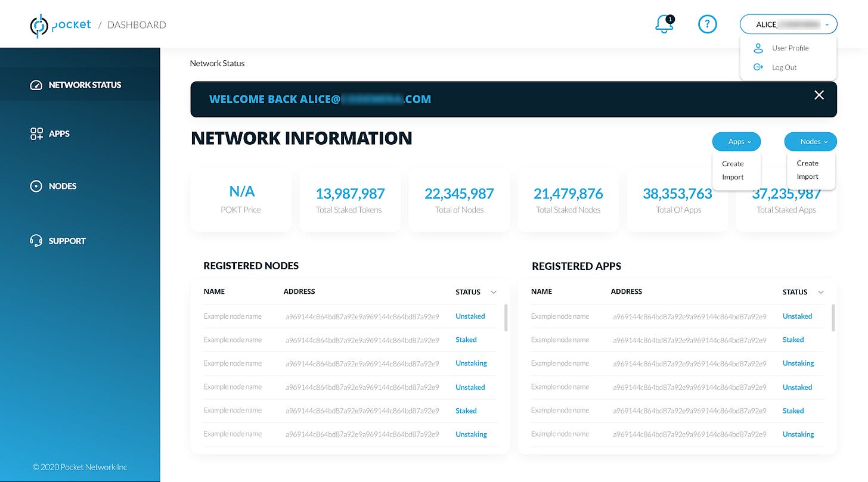Choose Create under the Apps menu
Image resolution: width=868 pixels, height=482 pixels.
click(x=733, y=164)
